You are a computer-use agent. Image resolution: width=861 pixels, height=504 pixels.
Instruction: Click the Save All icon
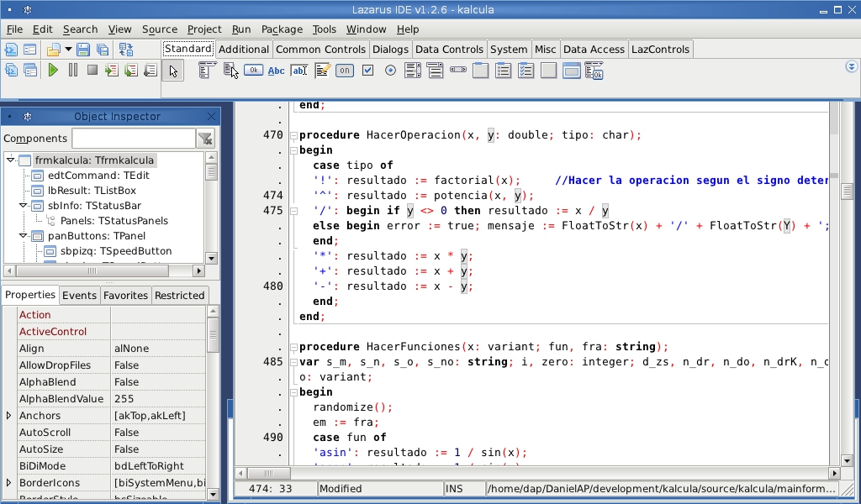tap(102, 50)
